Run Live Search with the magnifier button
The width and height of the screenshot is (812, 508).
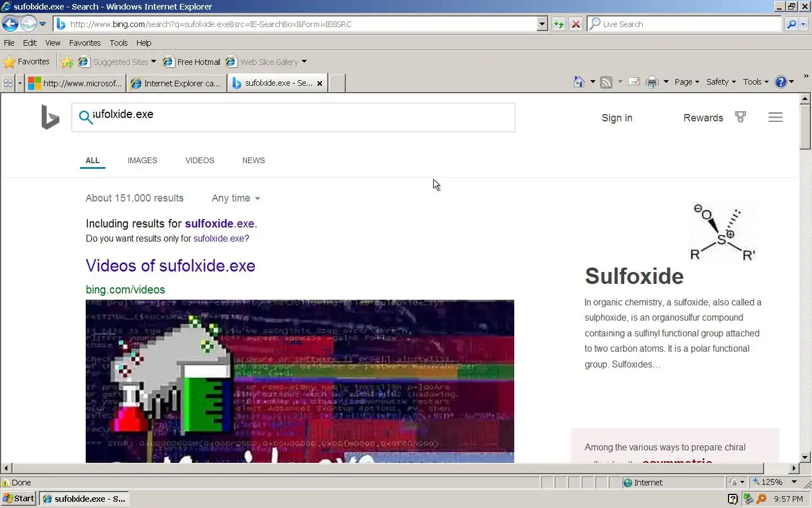pyautogui.click(x=791, y=24)
